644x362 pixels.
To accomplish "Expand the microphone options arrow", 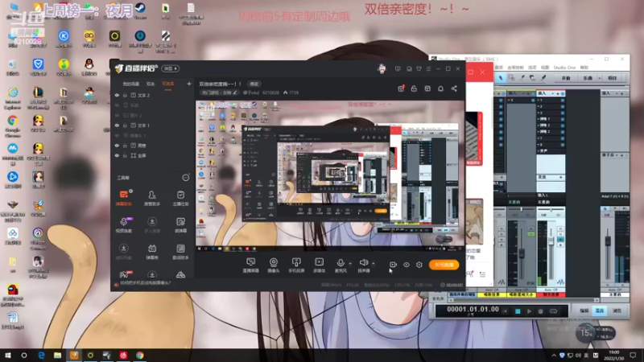I will pyautogui.click(x=350, y=263).
